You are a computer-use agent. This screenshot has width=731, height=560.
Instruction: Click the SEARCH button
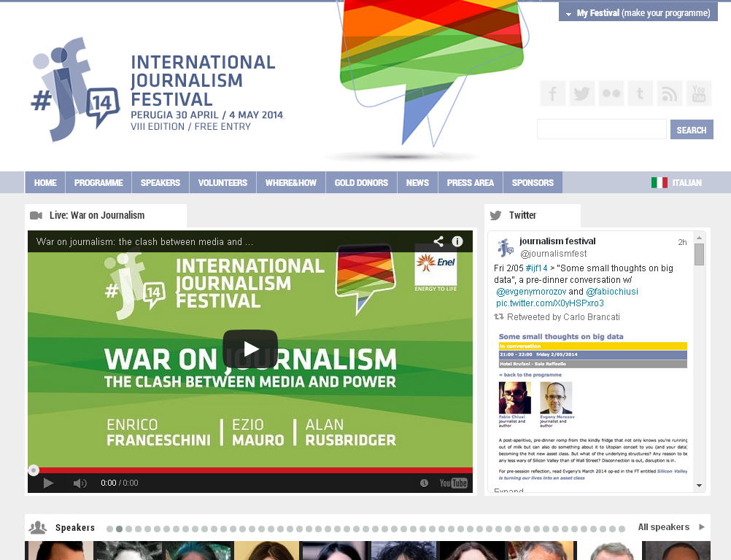pyautogui.click(x=692, y=130)
